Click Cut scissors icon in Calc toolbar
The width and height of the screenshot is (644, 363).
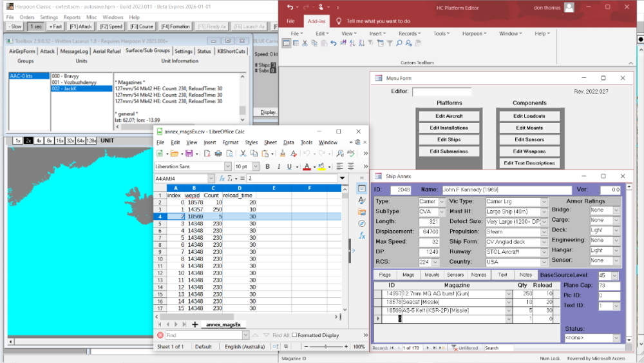click(x=243, y=153)
